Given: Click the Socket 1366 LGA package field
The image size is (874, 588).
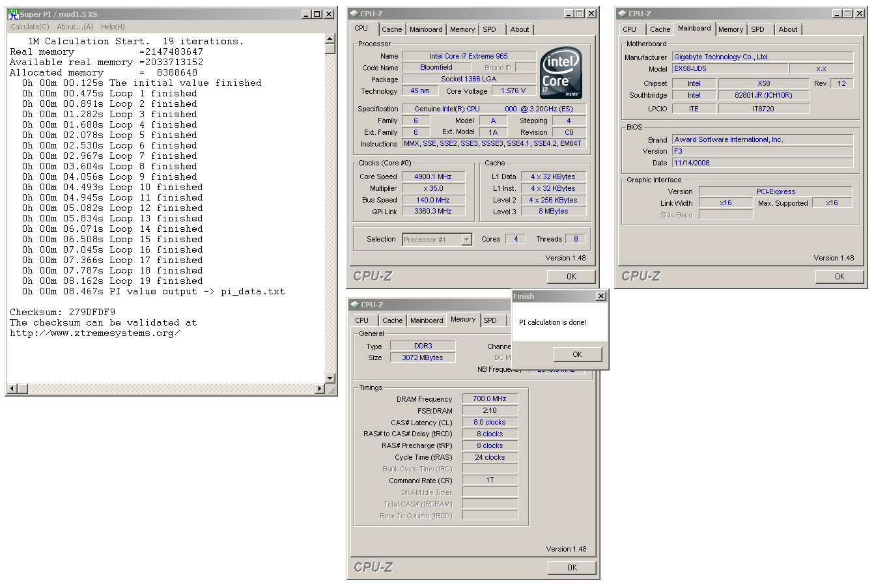Looking at the screenshot, I should [x=469, y=79].
